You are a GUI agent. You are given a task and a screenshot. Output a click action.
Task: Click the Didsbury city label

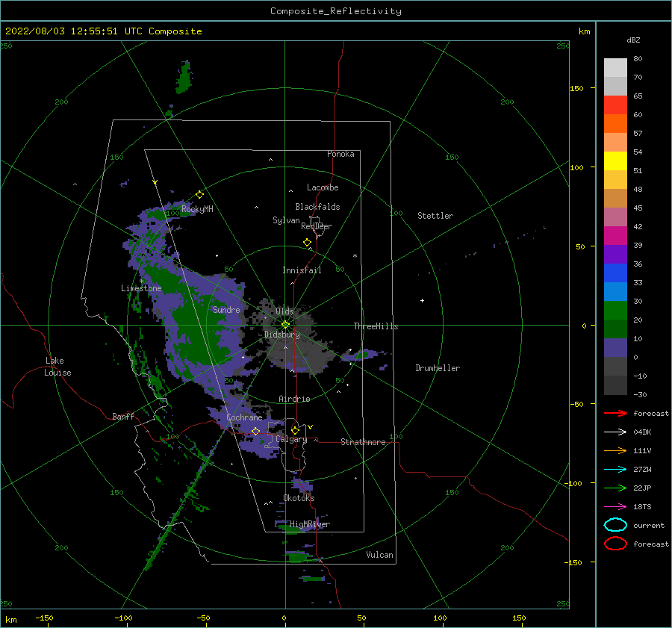point(282,335)
